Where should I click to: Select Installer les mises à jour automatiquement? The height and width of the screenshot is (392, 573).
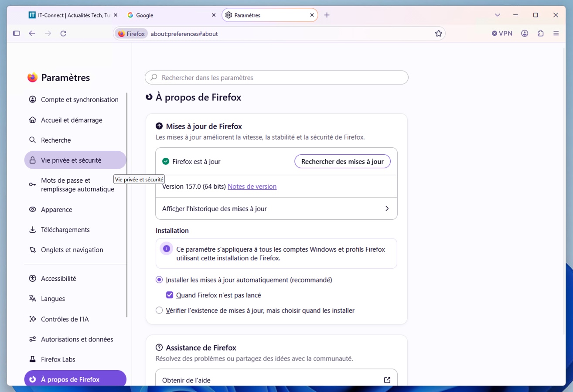pyautogui.click(x=159, y=280)
